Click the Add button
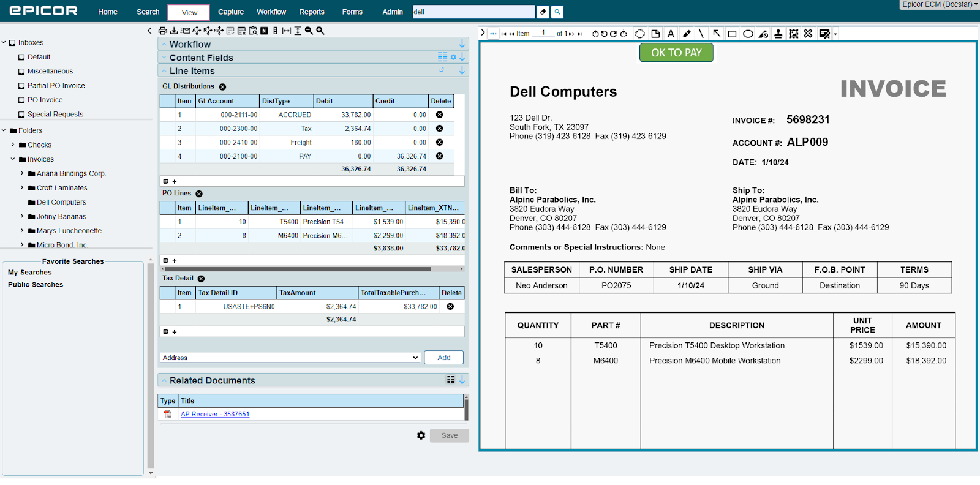 click(x=444, y=358)
